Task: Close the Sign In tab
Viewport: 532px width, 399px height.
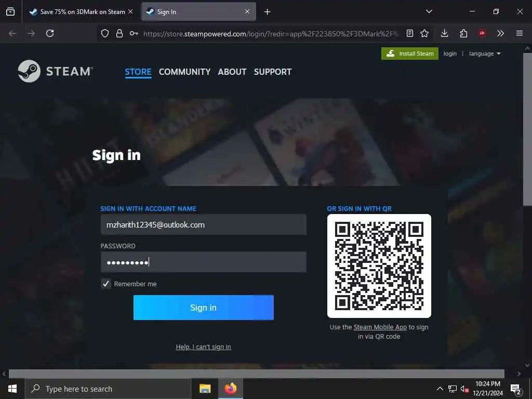Action: [x=247, y=11]
